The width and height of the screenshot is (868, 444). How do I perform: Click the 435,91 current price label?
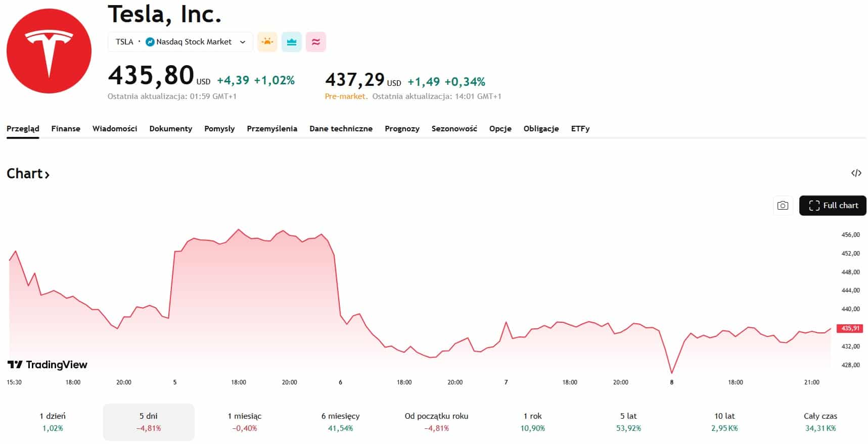tap(850, 328)
